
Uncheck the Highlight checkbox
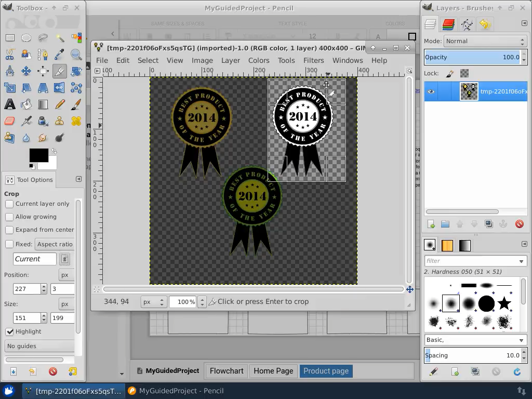point(9,331)
